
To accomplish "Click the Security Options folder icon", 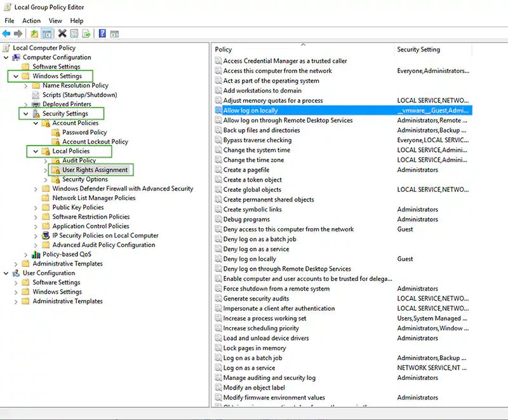I will point(56,179).
